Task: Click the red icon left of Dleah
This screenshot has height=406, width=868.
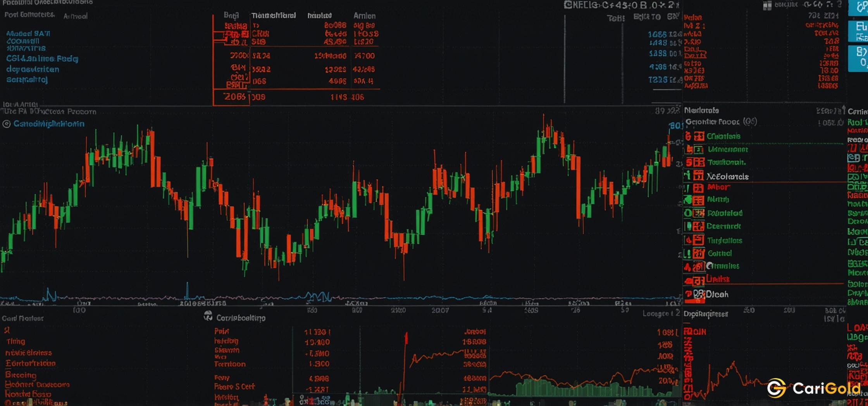Action: [689, 294]
